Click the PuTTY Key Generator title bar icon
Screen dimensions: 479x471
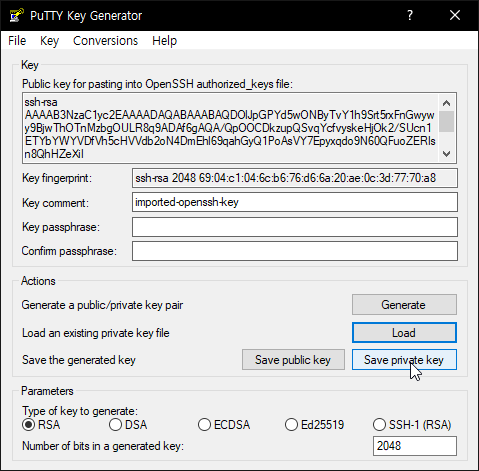tap(16, 15)
